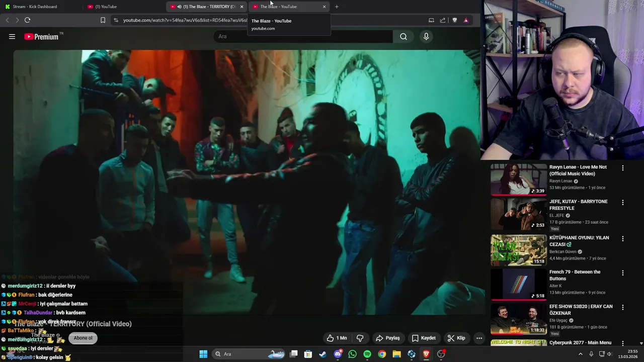The image size is (644, 362).
Task: Open the Brave Shields lion icon
Action: (x=455, y=20)
